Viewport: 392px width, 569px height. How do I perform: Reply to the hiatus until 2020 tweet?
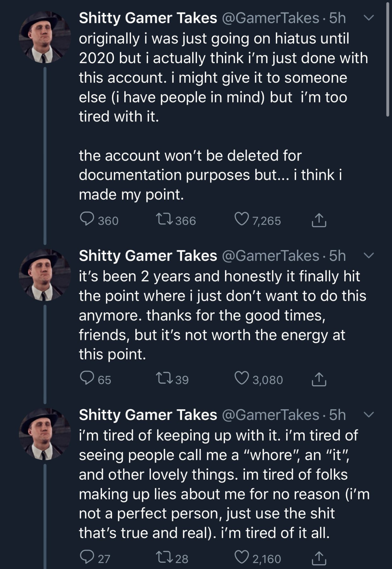87,220
